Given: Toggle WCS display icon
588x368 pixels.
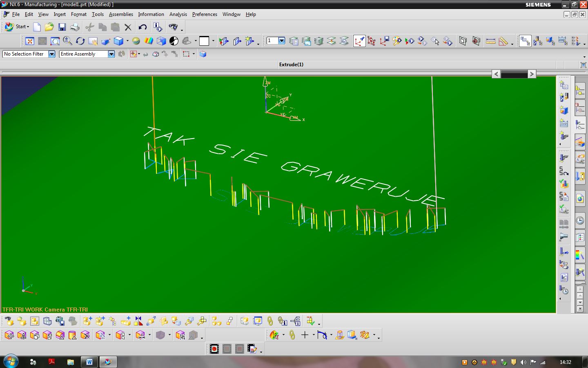Looking at the screenshot, I should [x=359, y=41].
